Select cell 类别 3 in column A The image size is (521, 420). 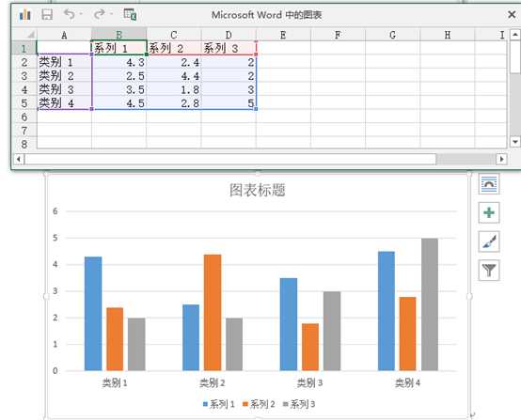coord(64,89)
